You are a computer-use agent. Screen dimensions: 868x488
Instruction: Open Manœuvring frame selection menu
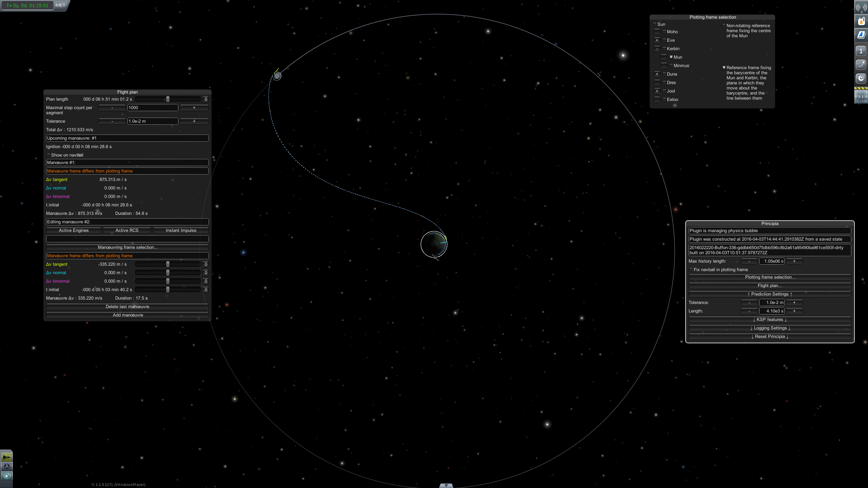(x=127, y=247)
